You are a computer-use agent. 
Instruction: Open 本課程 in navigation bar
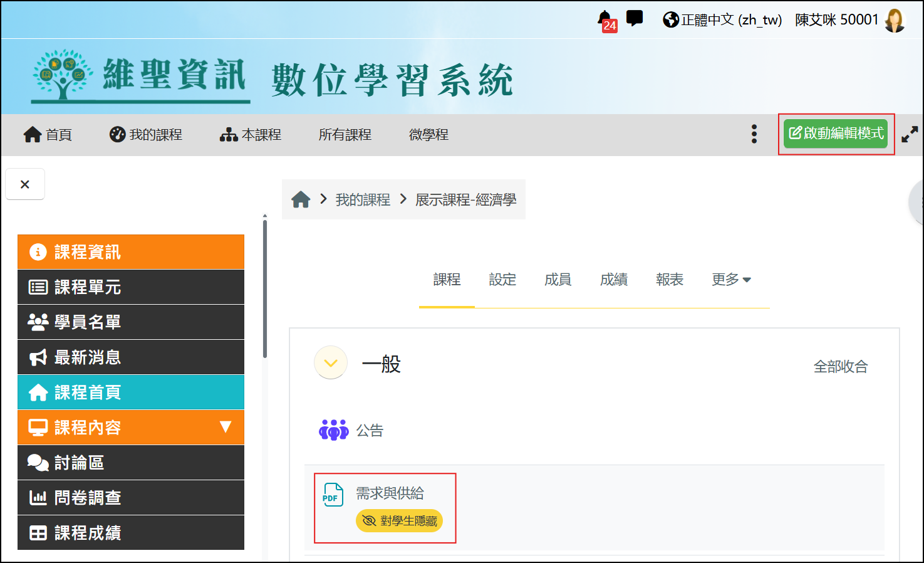point(250,135)
